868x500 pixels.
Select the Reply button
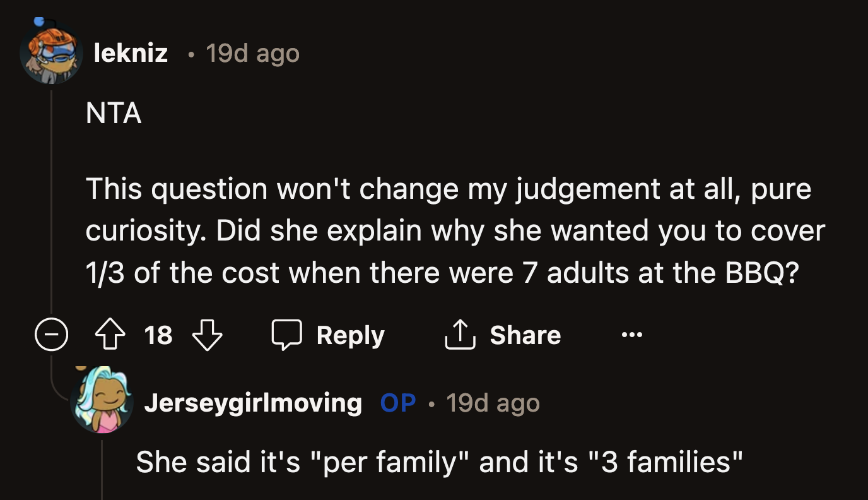click(x=350, y=335)
